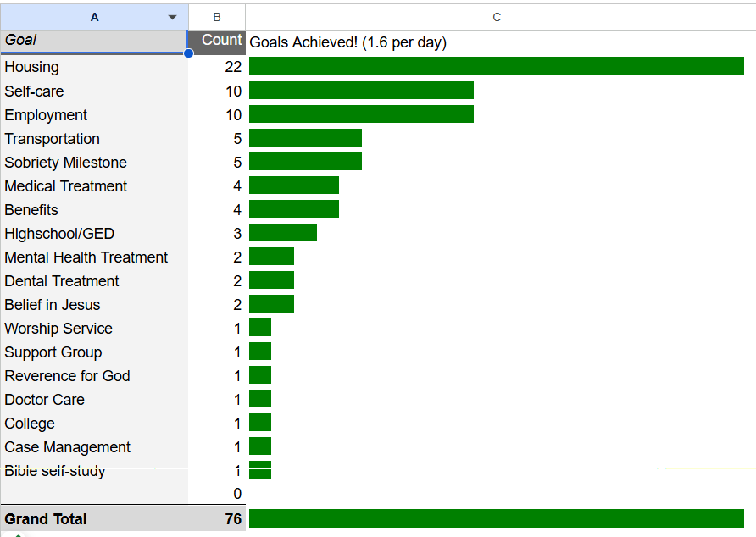
Task: Click the green bar in the Dental Treatment row
Action: (271, 280)
